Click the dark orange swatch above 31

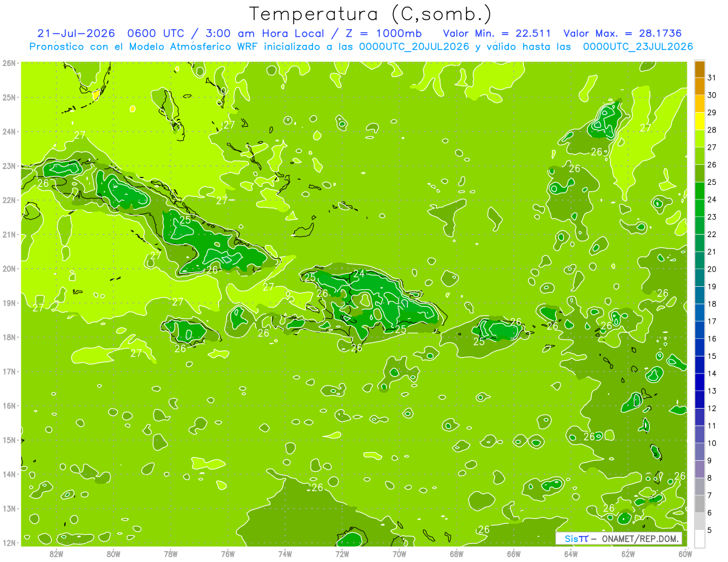(699, 69)
